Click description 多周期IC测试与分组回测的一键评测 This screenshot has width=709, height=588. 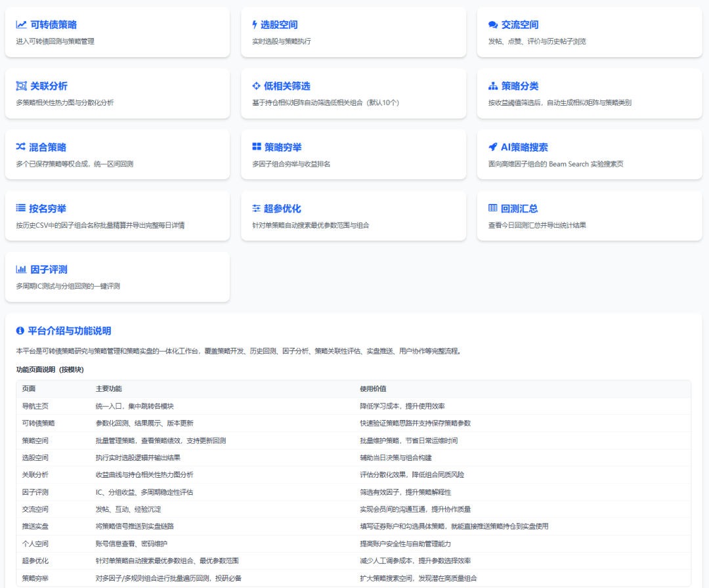coord(68,286)
